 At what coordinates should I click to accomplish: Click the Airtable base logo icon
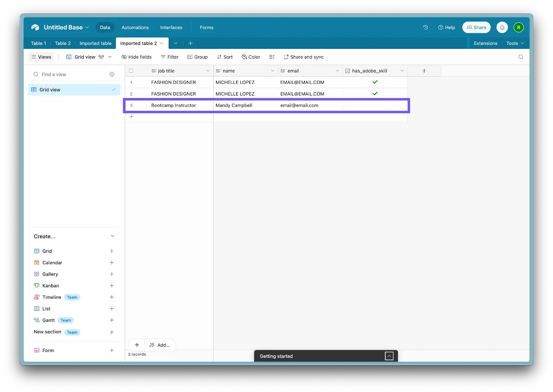click(35, 27)
